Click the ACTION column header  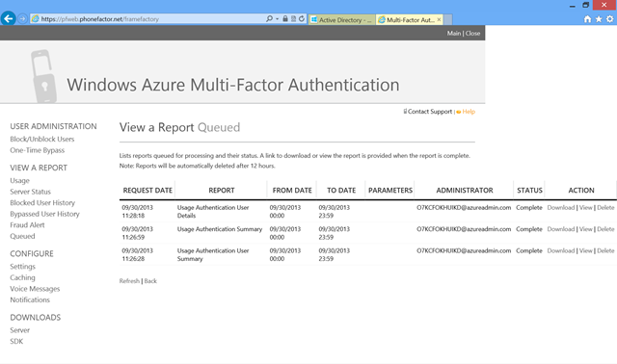click(581, 191)
